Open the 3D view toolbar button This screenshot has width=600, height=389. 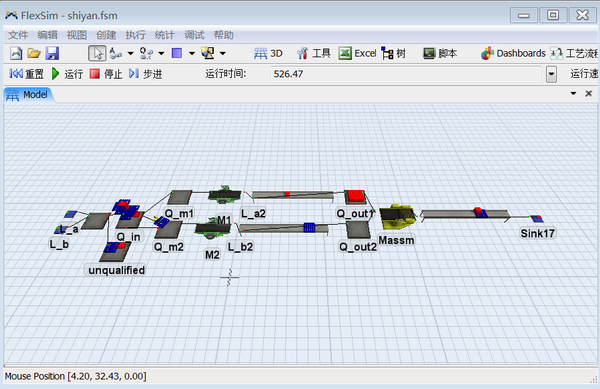(268, 53)
